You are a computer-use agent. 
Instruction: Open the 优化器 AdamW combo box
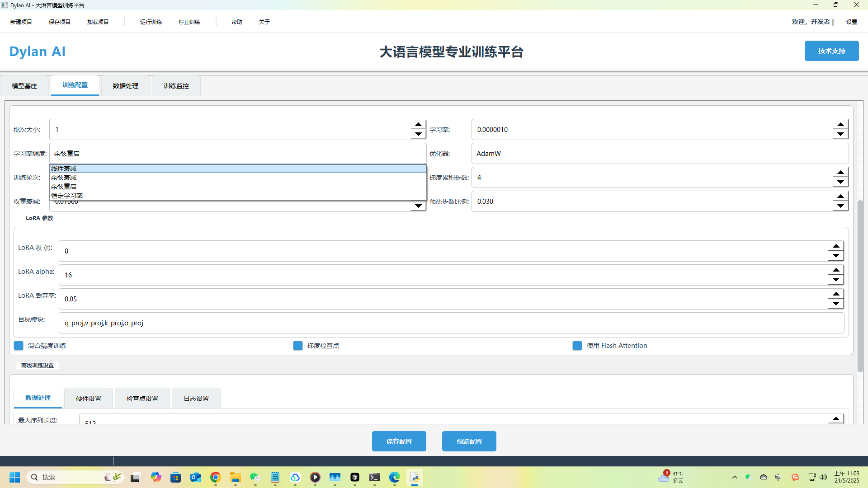coord(660,154)
